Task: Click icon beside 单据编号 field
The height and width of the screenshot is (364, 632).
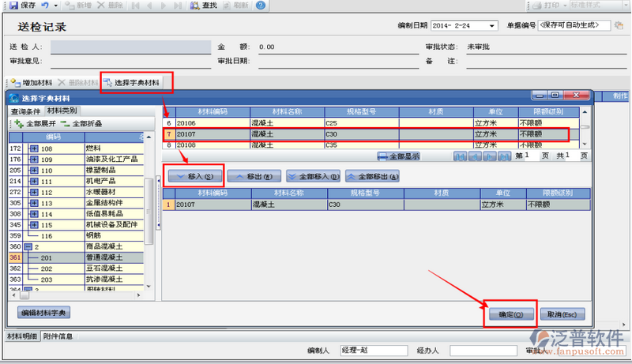Action: (619, 25)
